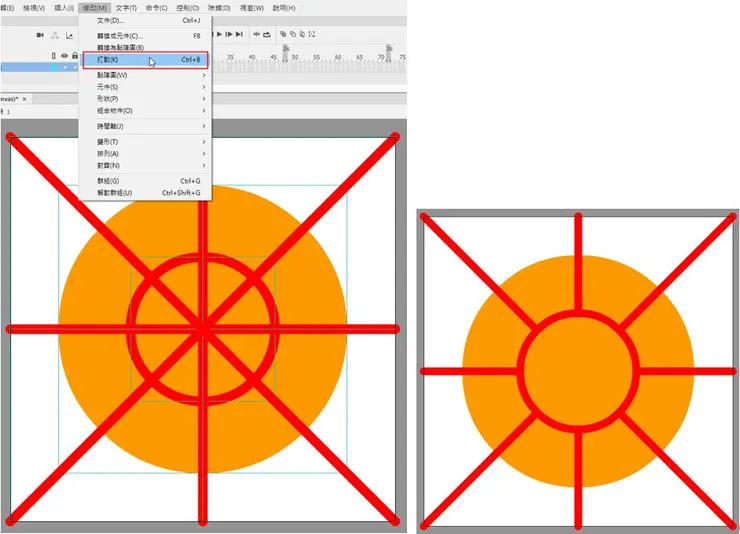Viewport: 740px width, 534px height.
Task: Close the canvas document tab
Action: pyautogui.click(x=25, y=99)
